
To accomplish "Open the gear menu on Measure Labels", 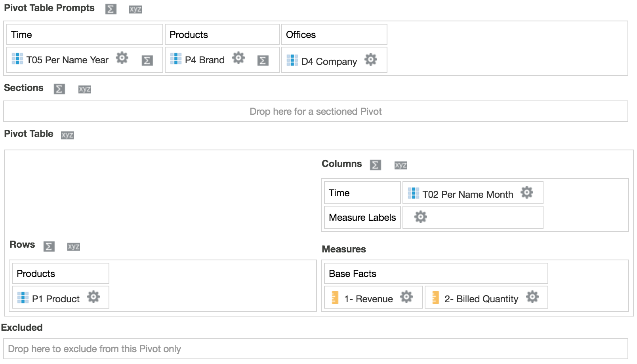I will click(x=420, y=217).
